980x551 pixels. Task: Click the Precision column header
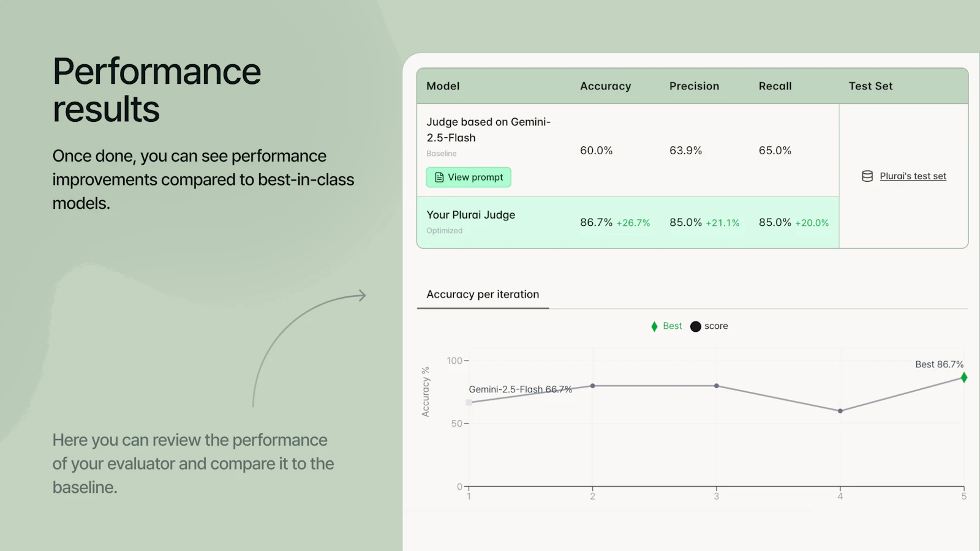pos(694,86)
